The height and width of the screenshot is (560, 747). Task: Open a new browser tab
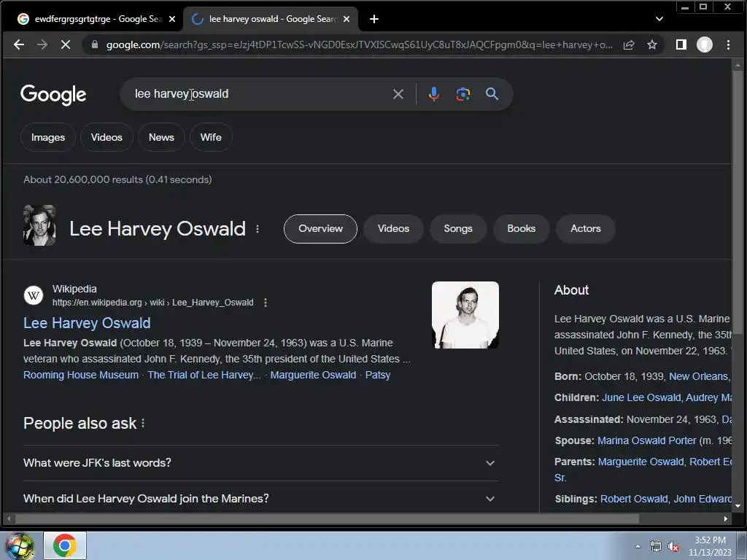374,19
